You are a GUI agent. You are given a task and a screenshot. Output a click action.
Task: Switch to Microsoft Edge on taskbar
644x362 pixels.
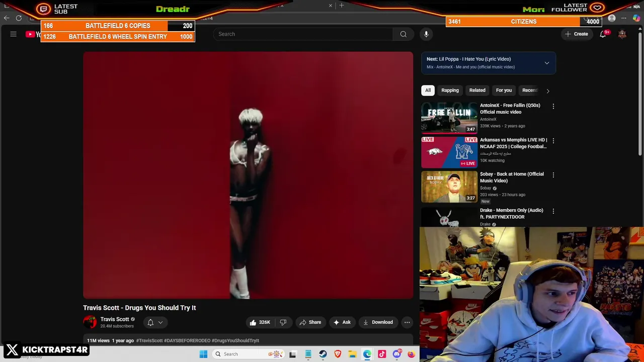[367, 354]
